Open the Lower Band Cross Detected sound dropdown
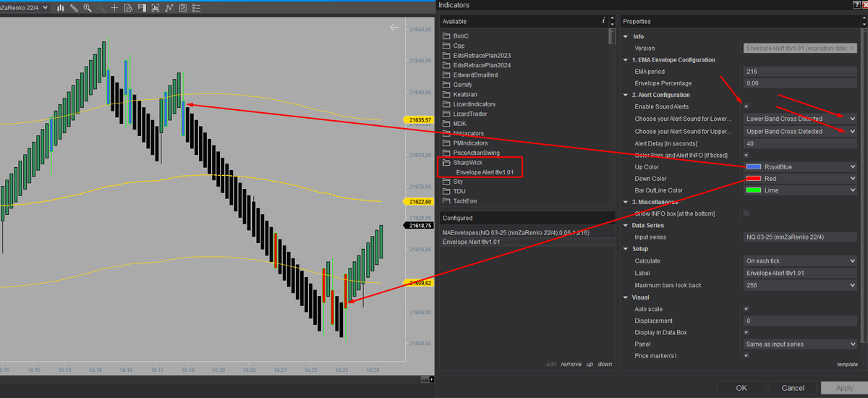Image resolution: width=868 pixels, height=398 pixels. click(800, 119)
